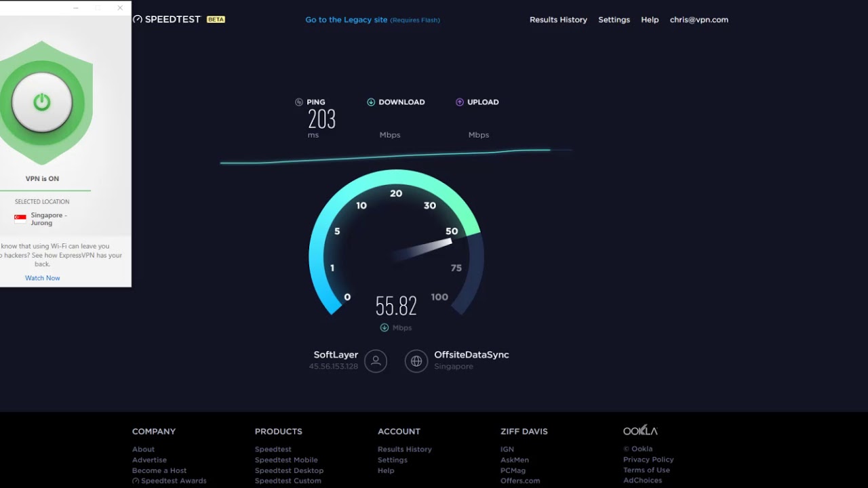Select the Singapore - Jurong location
This screenshot has width=868, height=488.
click(49, 219)
